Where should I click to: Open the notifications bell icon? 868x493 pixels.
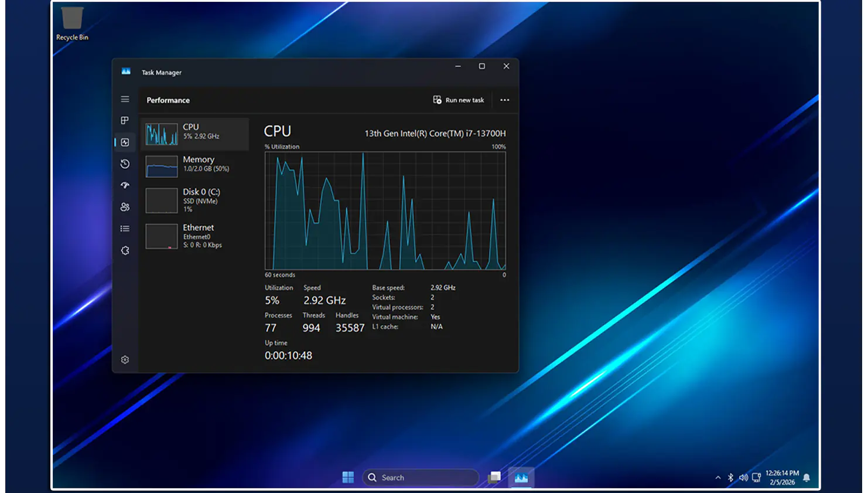807,478
